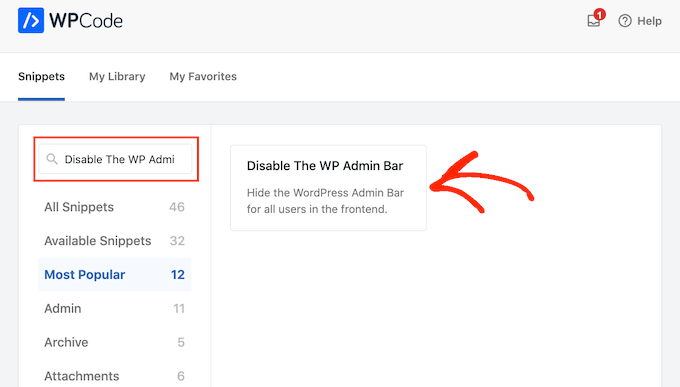Image resolution: width=680 pixels, height=387 pixels.
Task: Click the search magnifier icon
Action: [x=52, y=159]
